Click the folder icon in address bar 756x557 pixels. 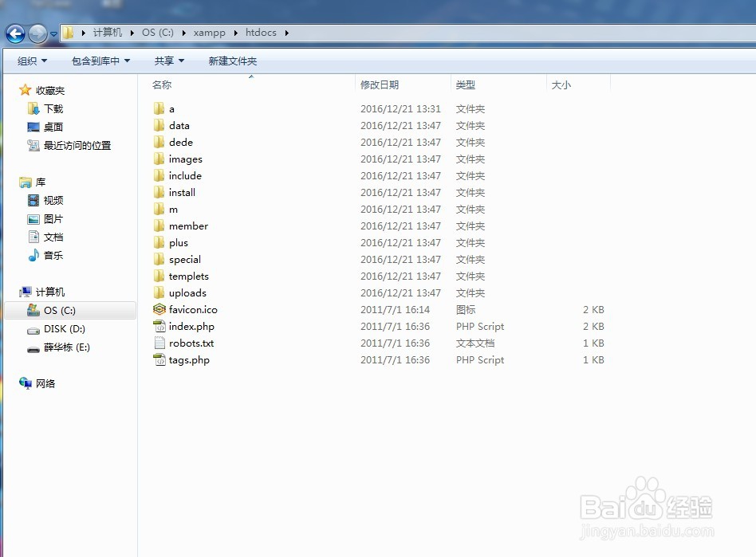coord(69,33)
